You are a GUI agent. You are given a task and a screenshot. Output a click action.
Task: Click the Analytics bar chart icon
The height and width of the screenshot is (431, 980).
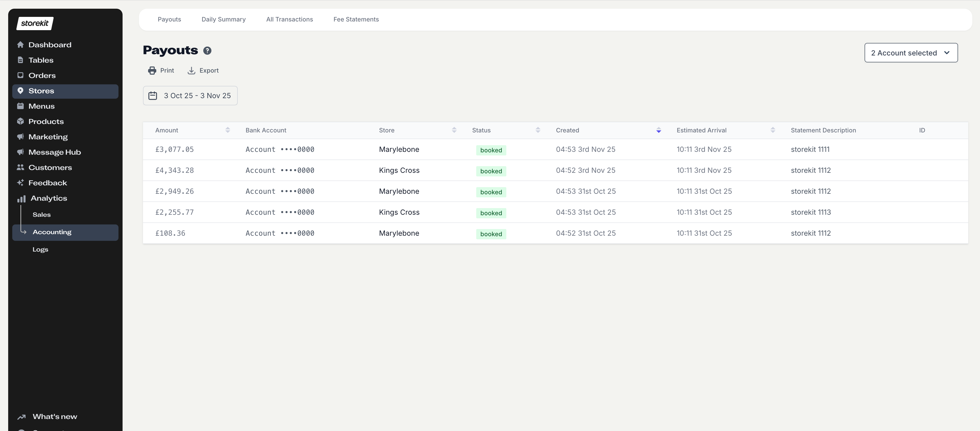[x=22, y=198]
